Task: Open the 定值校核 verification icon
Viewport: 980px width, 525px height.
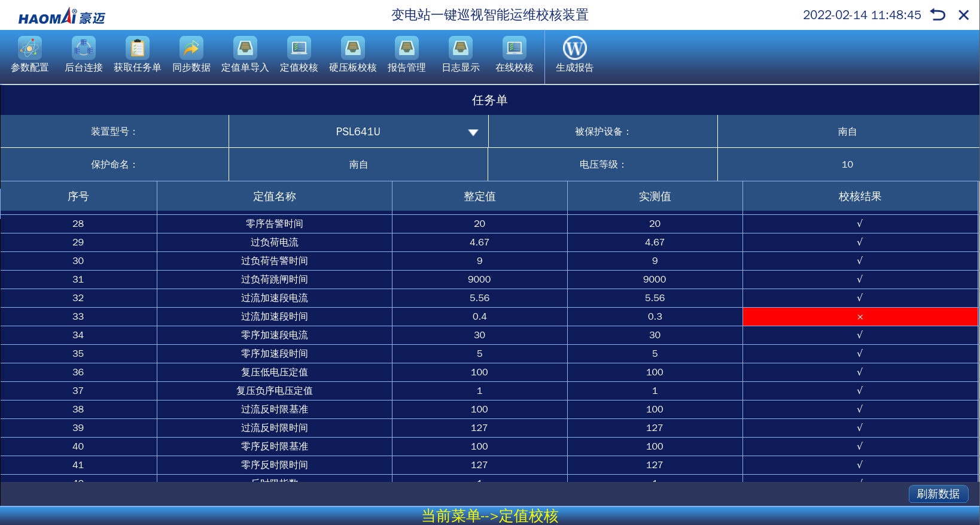Action: click(299, 48)
